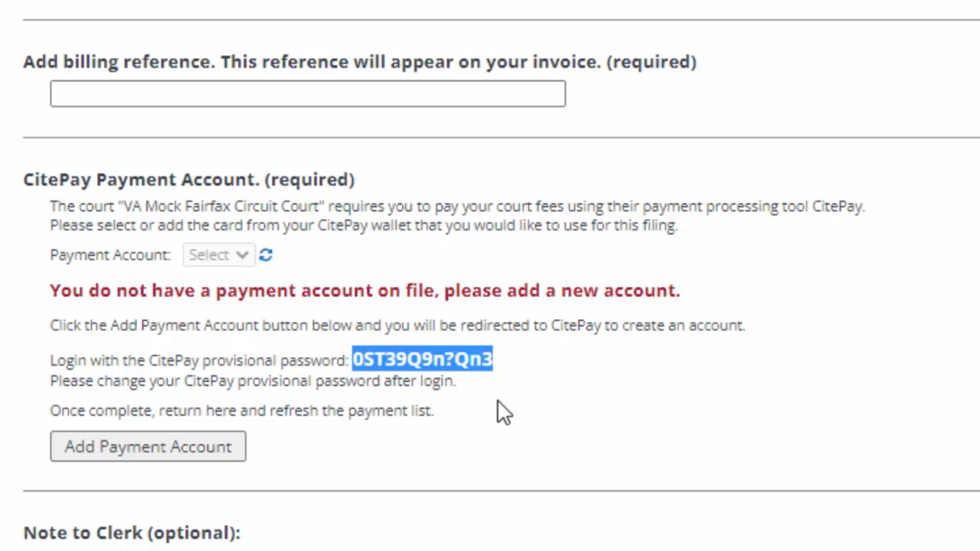Click the highlighted provisional password text
The width and height of the screenshot is (980, 551).
click(x=422, y=359)
